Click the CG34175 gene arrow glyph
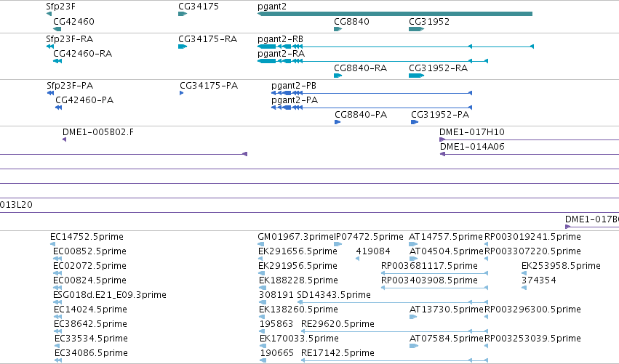The width and height of the screenshot is (619, 364). point(183,14)
